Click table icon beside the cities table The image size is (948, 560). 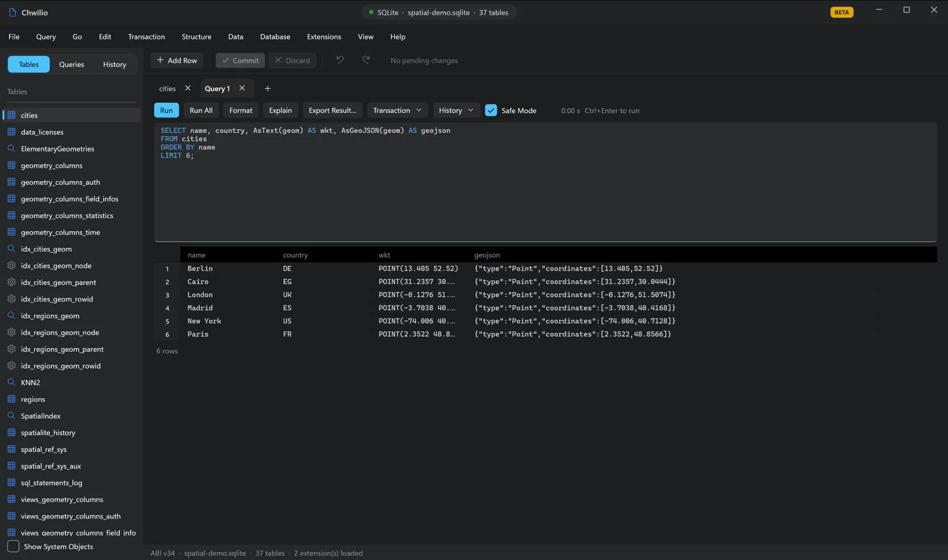(x=11, y=115)
